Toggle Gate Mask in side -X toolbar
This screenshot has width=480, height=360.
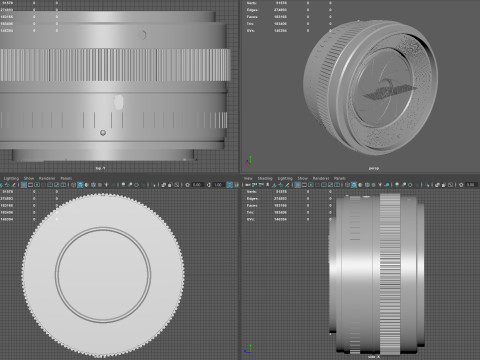[317, 184]
